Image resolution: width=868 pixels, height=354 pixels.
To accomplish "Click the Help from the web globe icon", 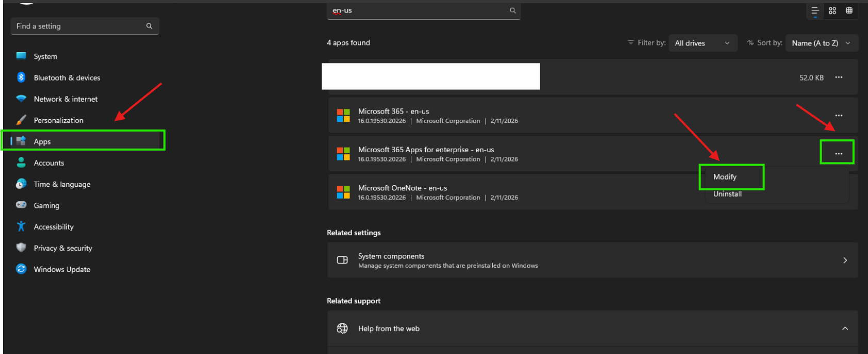I will pyautogui.click(x=342, y=328).
